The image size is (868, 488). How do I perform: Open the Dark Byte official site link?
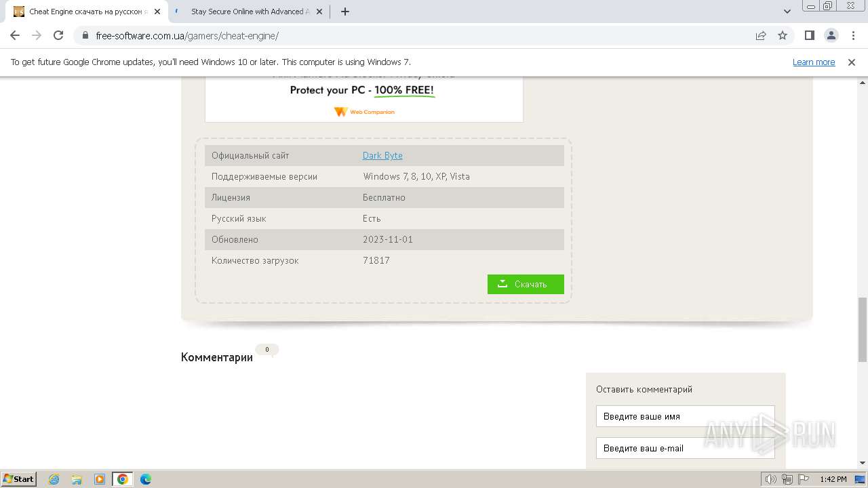382,156
